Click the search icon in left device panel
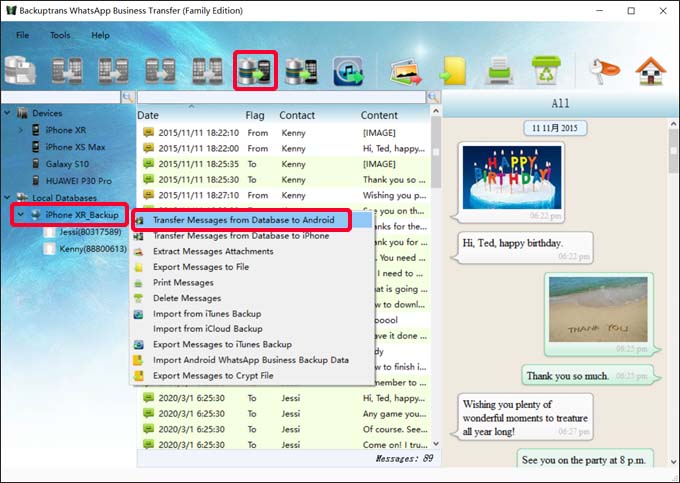The width and height of the screenshot is (680, 483). pyautogui.click(x=128, y=97)
